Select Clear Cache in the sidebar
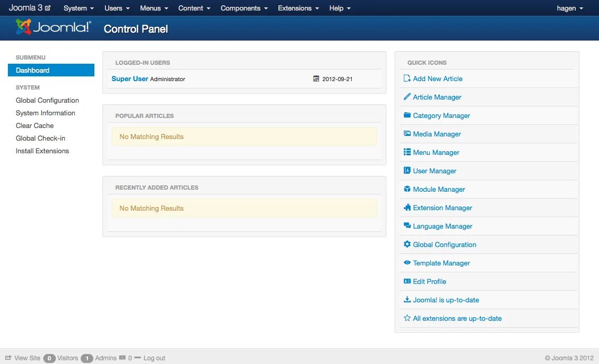The width and height of the screenshot is (599, 364). (35, 125)
